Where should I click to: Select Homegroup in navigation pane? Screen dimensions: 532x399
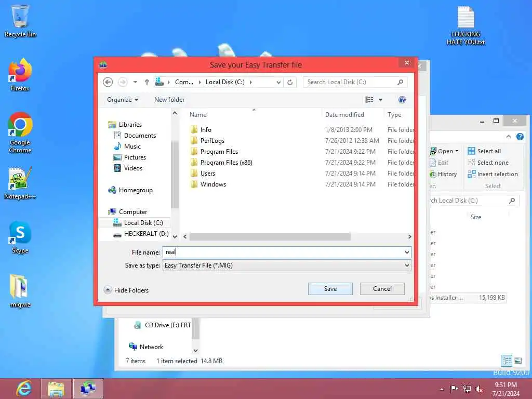[130, 190]
